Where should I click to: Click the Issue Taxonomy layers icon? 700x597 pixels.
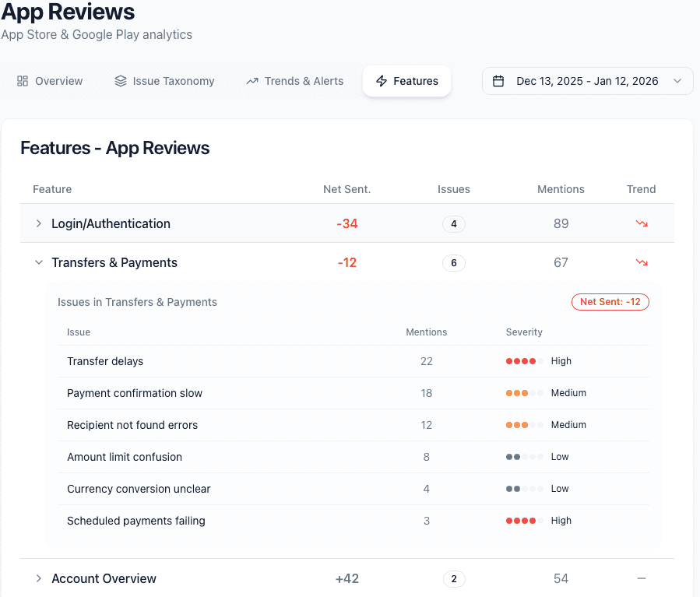click(119, 81)
